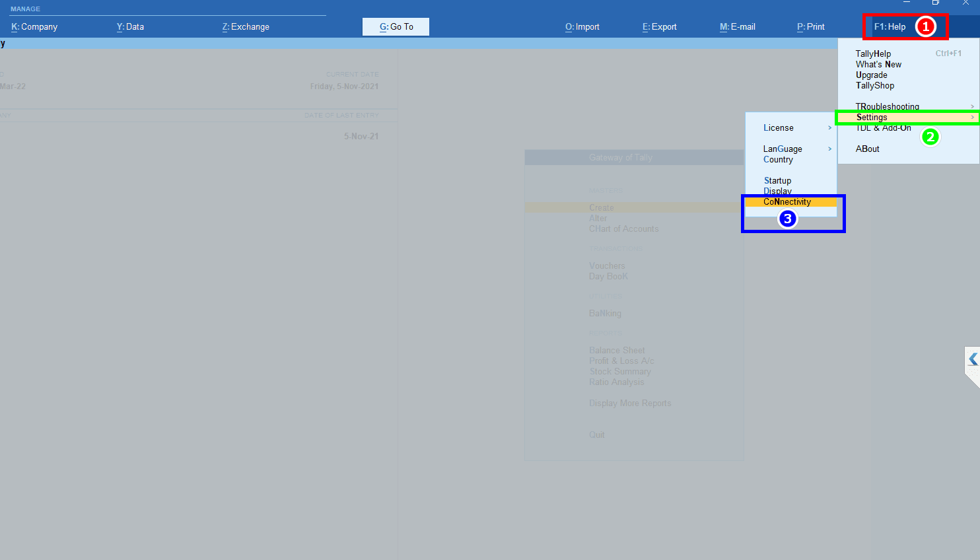Open CHart of Accounts
This screenshot has width=980, height=560.
(623, 228)
